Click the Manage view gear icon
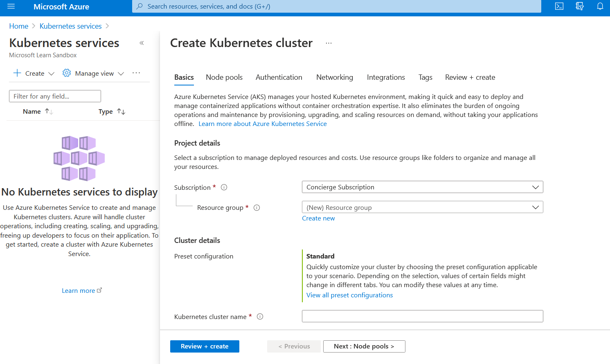This screenshot has width=610, height=364. pyautogui.click(x=67, y=73)
